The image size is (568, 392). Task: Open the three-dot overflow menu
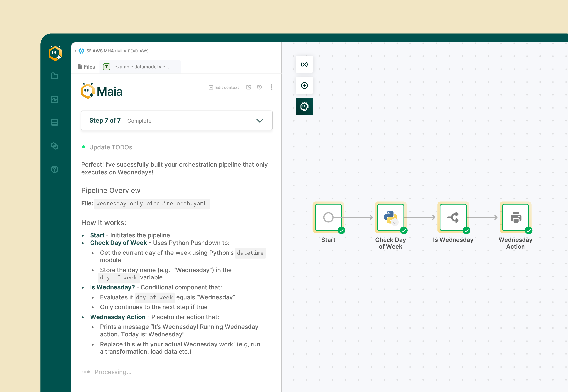tap(271, 87)
